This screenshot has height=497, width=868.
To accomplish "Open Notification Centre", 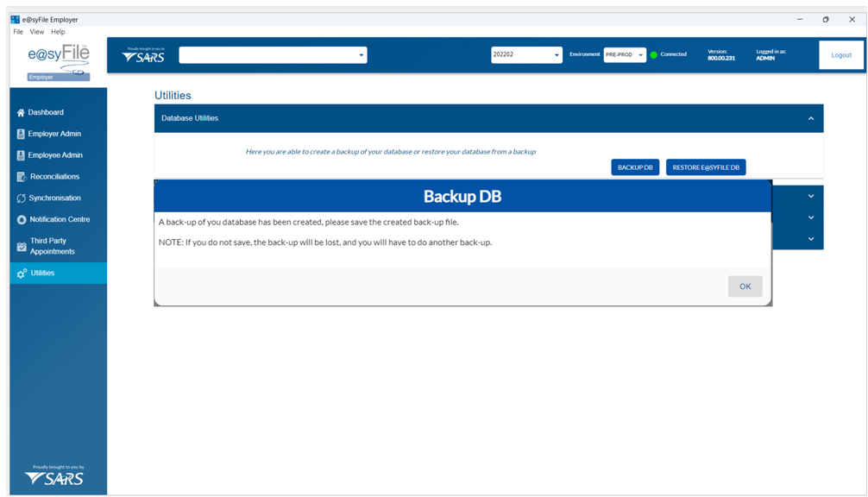I will (58, 220).
